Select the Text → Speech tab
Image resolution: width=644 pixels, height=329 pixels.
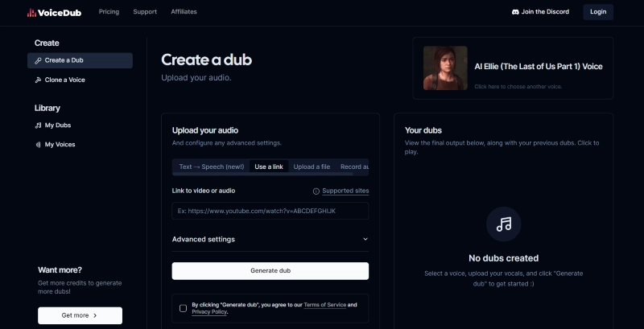click(209, 167)
